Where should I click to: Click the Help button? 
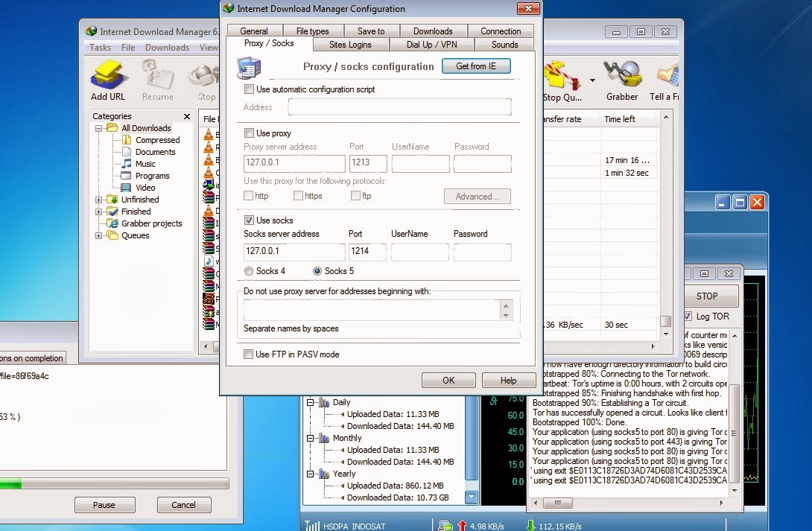pos(509,381)
